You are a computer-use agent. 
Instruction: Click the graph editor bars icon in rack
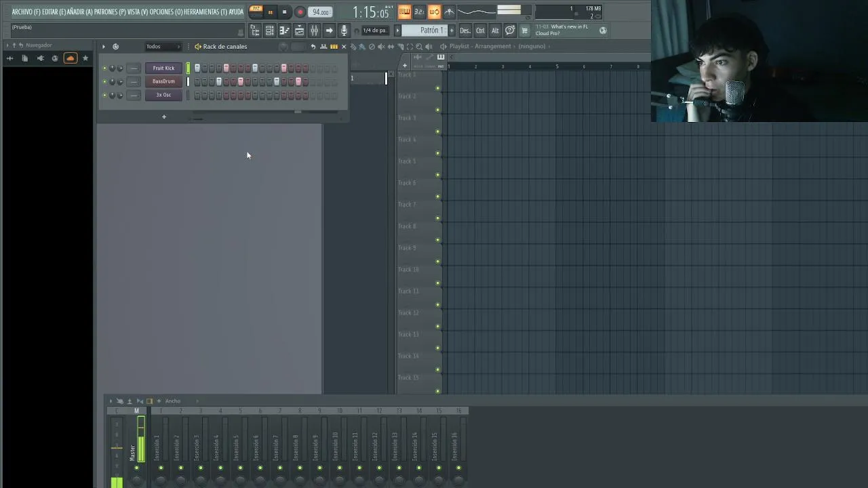pos(323,46)
